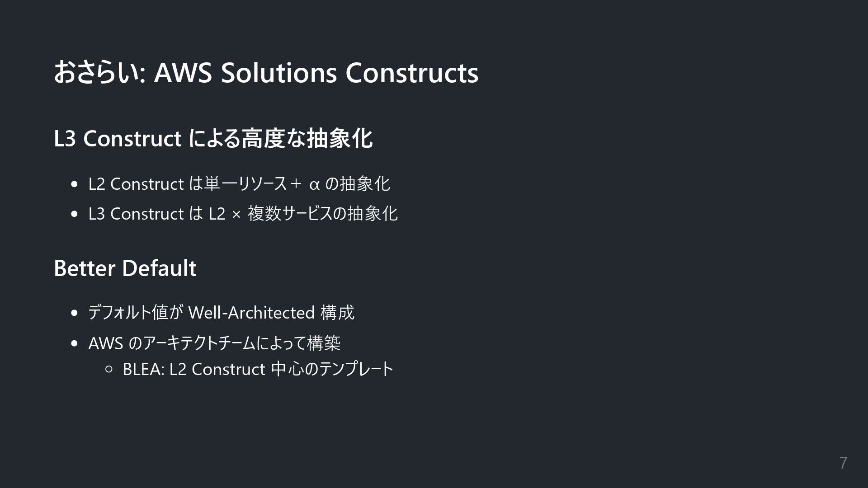Viewport: 868px width, 488px height.
Task: Click the word 'Well-Architected' in the bullet
Action: 251,313
